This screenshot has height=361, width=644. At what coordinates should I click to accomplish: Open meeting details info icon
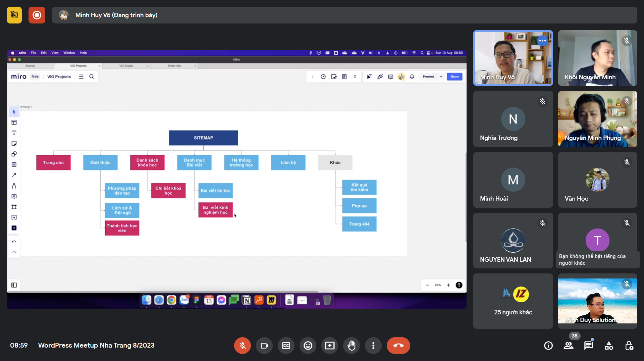point(548,346)
